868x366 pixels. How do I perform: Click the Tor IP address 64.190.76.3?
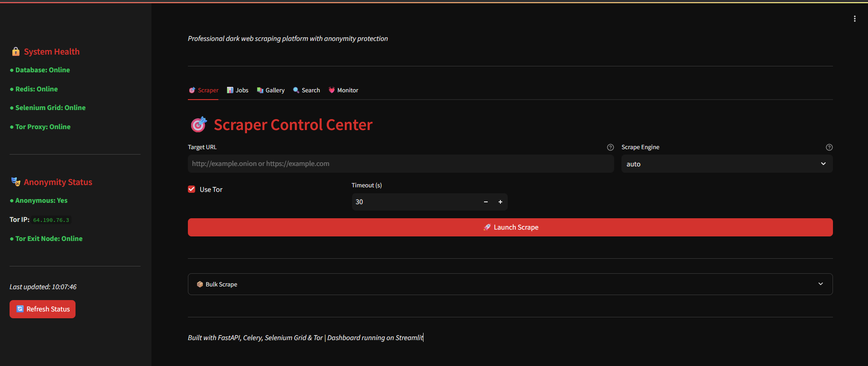click(x=51, y=220)
